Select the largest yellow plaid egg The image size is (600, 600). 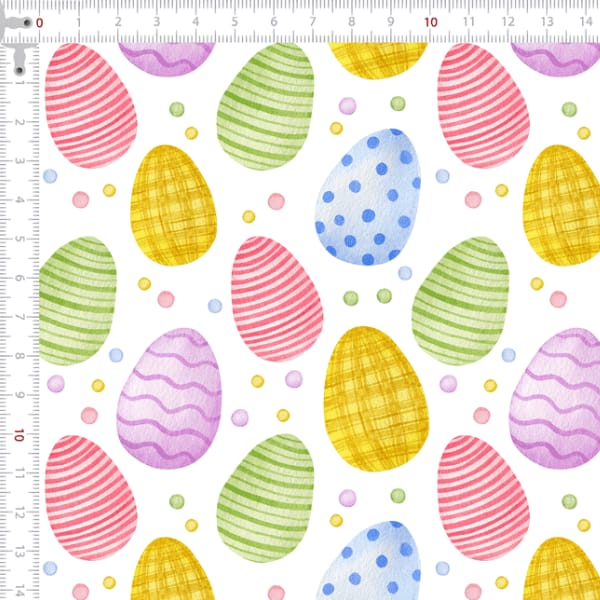pyautogui.click(x=377, y=398)
